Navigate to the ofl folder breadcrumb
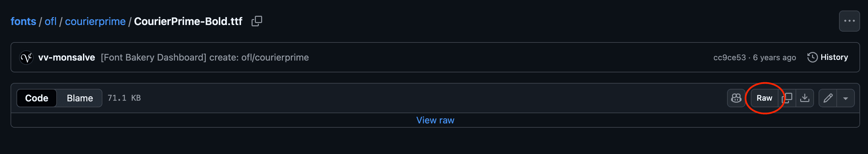The height and width of the screenshot is (154, 868). [50, 21]
